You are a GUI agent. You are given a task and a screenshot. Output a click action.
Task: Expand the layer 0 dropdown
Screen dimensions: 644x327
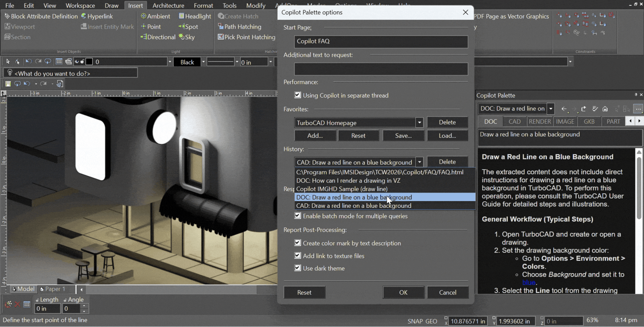(x=170, y=62)
